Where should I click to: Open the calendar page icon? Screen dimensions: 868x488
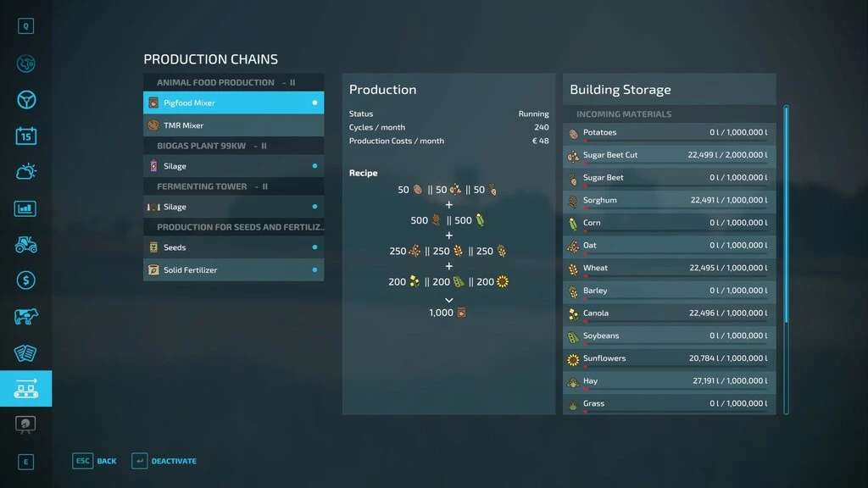(x=25, y=136)
